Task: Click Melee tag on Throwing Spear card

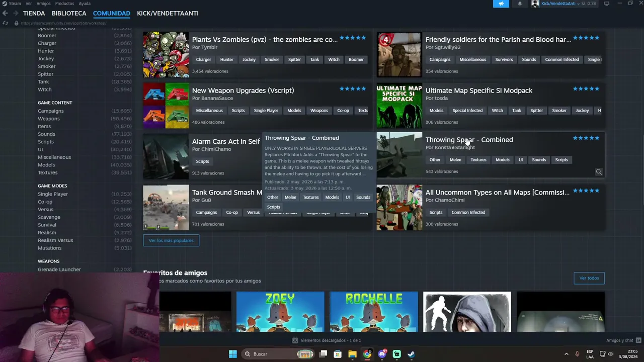Action: pyautogui.click(x=455, y=160)
